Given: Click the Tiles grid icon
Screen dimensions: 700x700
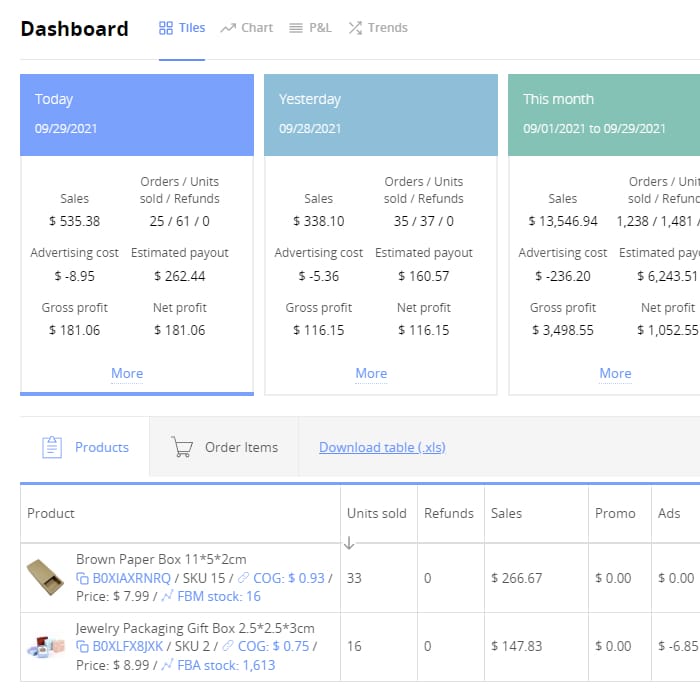Looking at the screenshot, I should tap(166, 28).
